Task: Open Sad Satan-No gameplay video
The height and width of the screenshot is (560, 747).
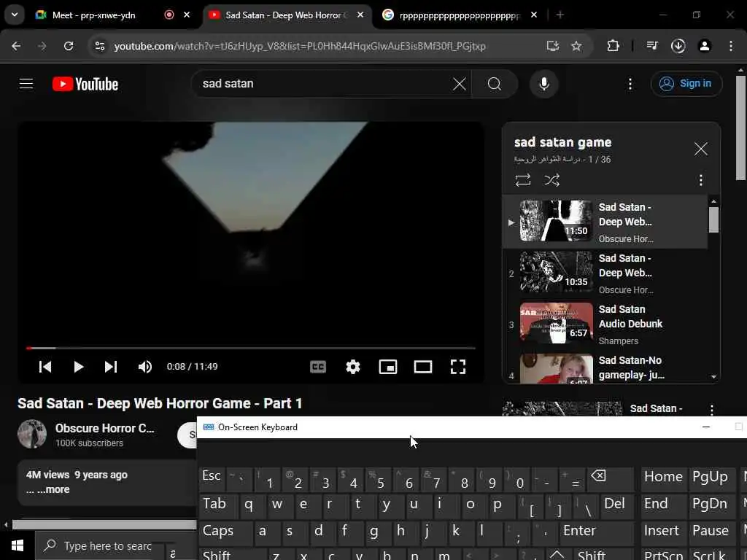Action: point(605,368)
